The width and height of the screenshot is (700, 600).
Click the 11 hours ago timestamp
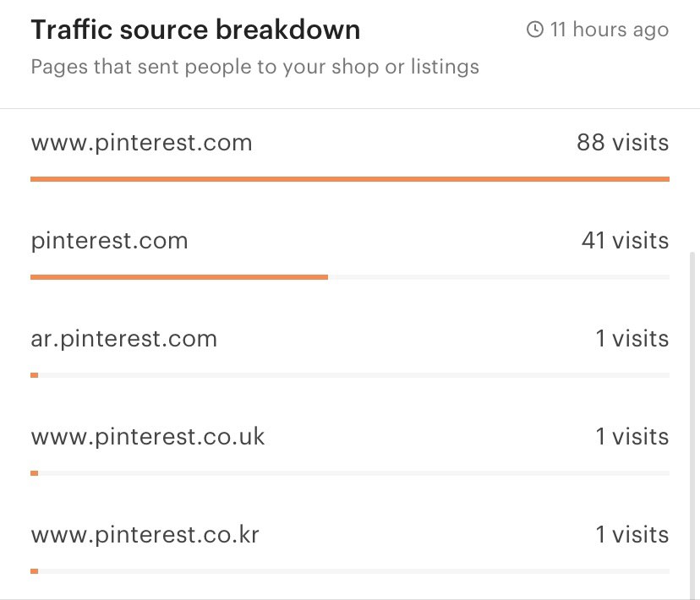[x=610, y=30]
